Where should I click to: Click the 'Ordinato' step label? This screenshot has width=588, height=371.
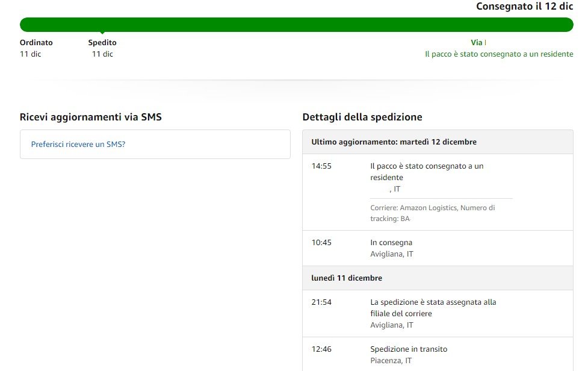pyautogui.click(x=36, y=43)
